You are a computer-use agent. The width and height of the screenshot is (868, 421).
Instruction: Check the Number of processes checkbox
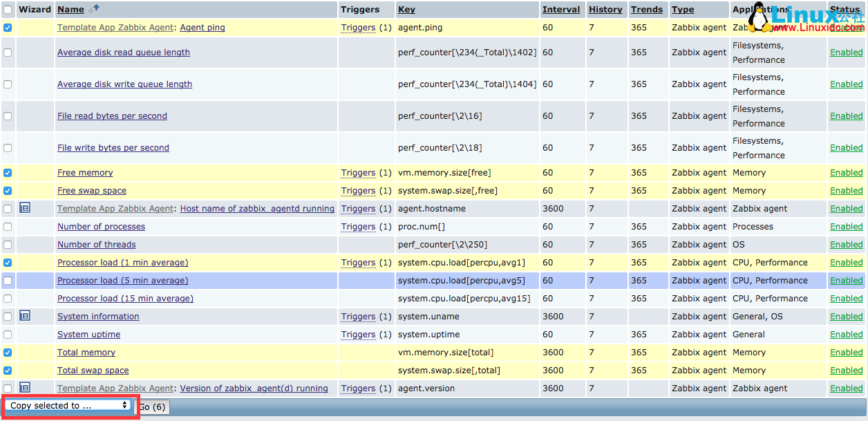(8, 227)
